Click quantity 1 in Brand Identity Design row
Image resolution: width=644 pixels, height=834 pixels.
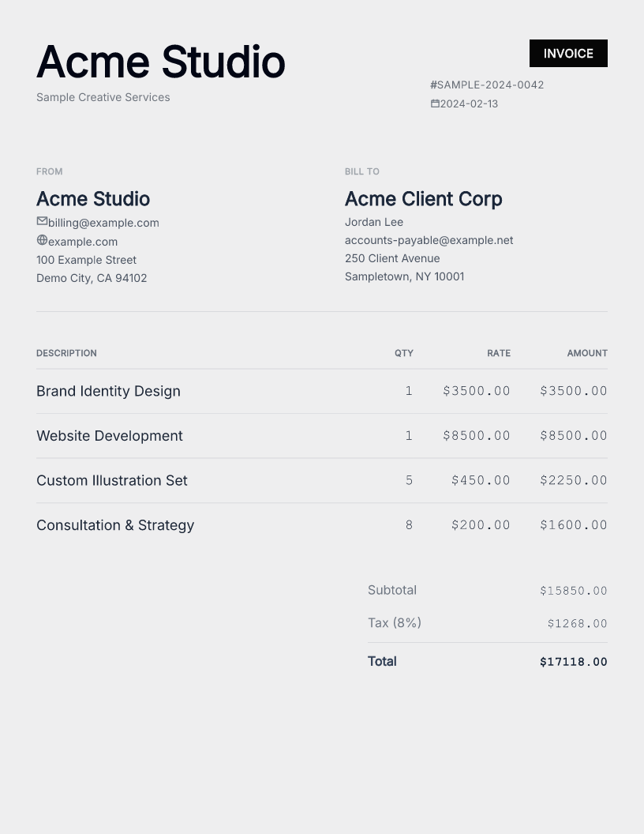tap(409, 391)
